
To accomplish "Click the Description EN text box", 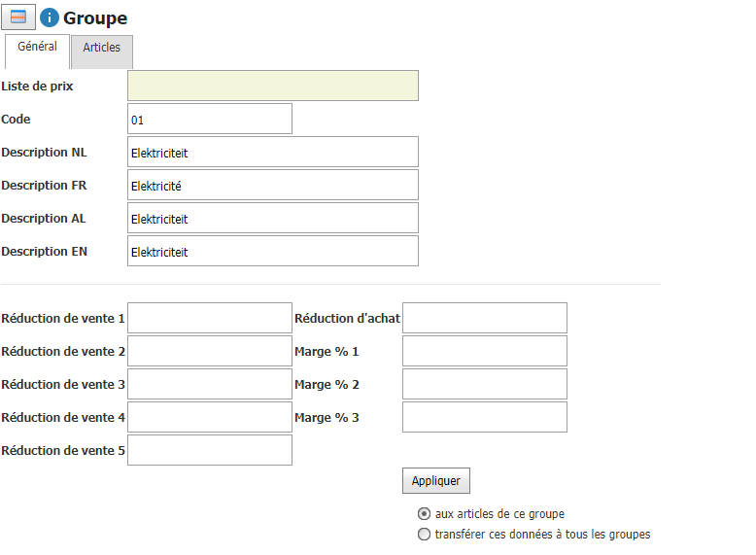I will (x=273, y=251).
